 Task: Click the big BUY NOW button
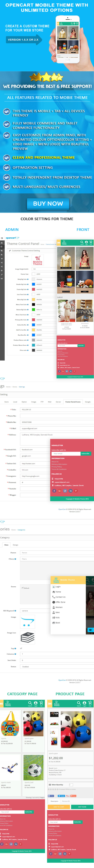click(48, 204)
